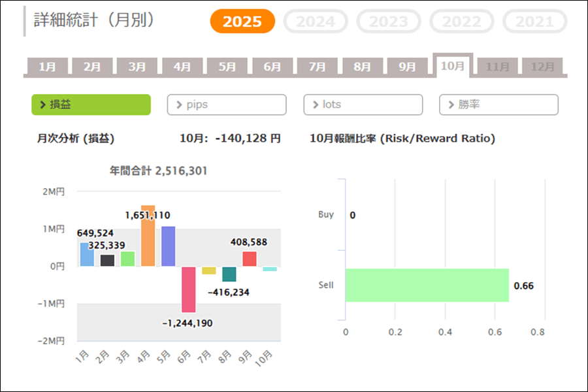Select the active 10月 month tab

453,65
